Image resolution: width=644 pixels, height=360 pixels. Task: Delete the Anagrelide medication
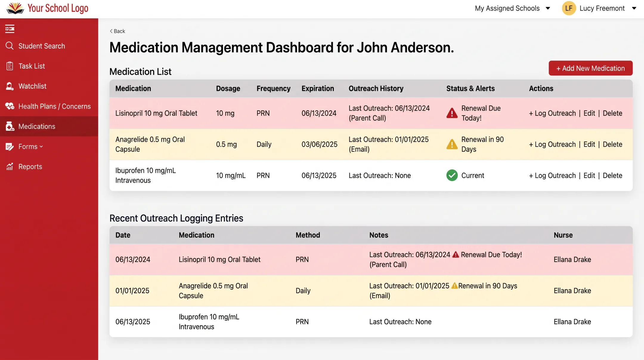612,144
